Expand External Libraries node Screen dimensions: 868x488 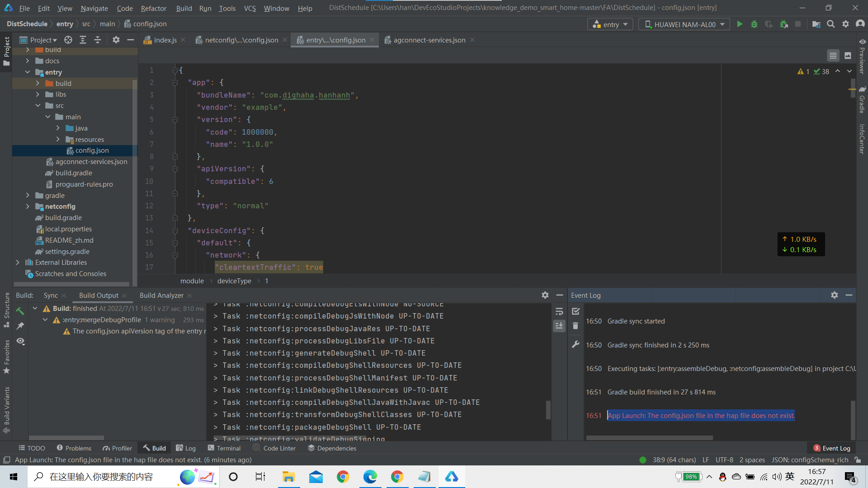pyautogui.click(x=18, y=263)
